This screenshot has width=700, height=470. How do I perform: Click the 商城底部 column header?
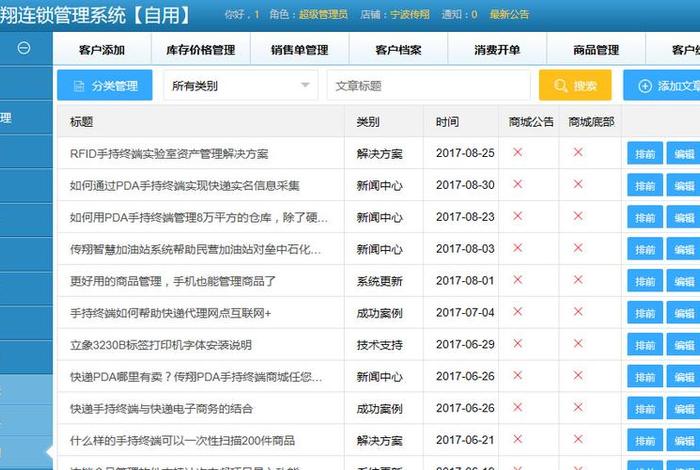click(x=592, y=121)
